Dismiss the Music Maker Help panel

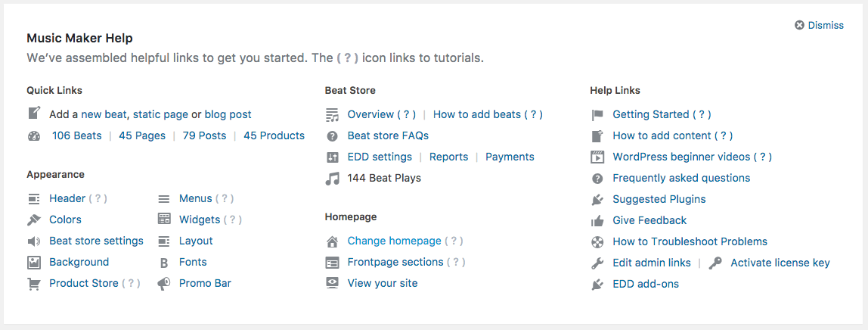tap(819, 25)
